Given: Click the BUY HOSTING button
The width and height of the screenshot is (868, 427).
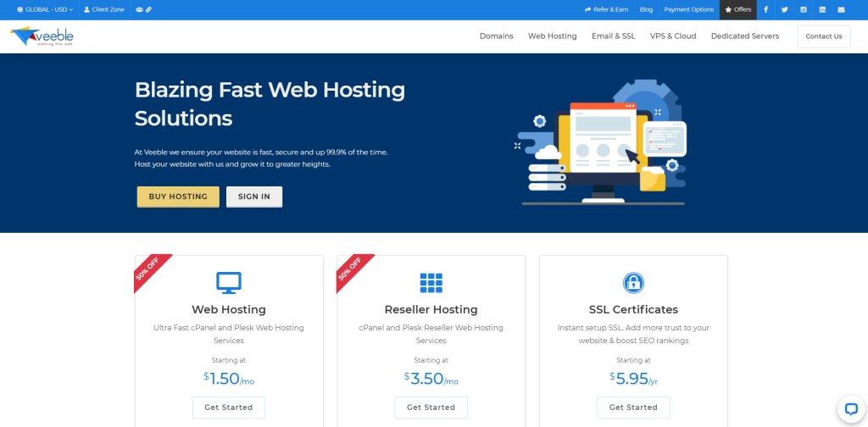Looking at the screenshot, I should tap(178, 197).
